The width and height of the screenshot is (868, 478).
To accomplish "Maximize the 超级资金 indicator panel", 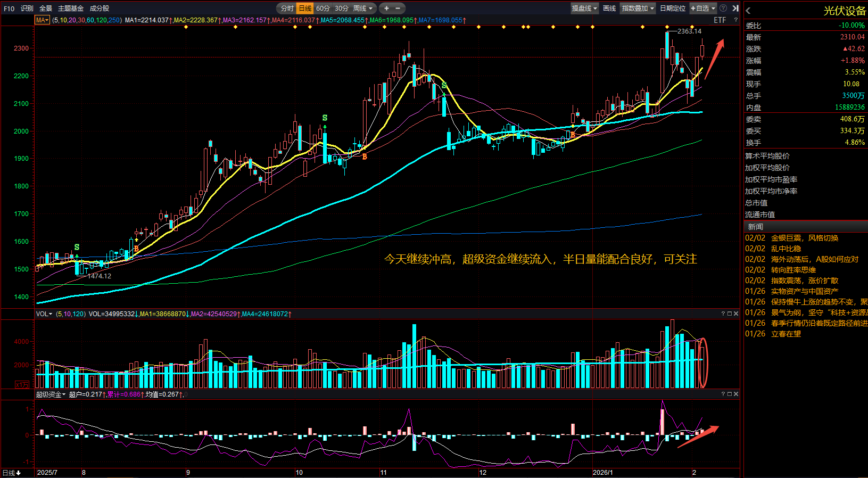I will pos(730,394).
